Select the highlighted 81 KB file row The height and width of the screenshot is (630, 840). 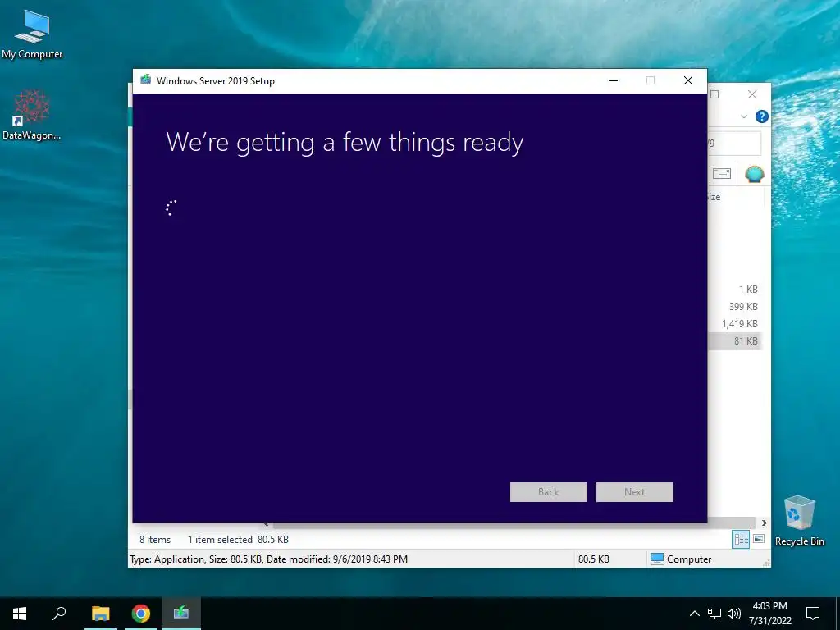pos(735,340)
